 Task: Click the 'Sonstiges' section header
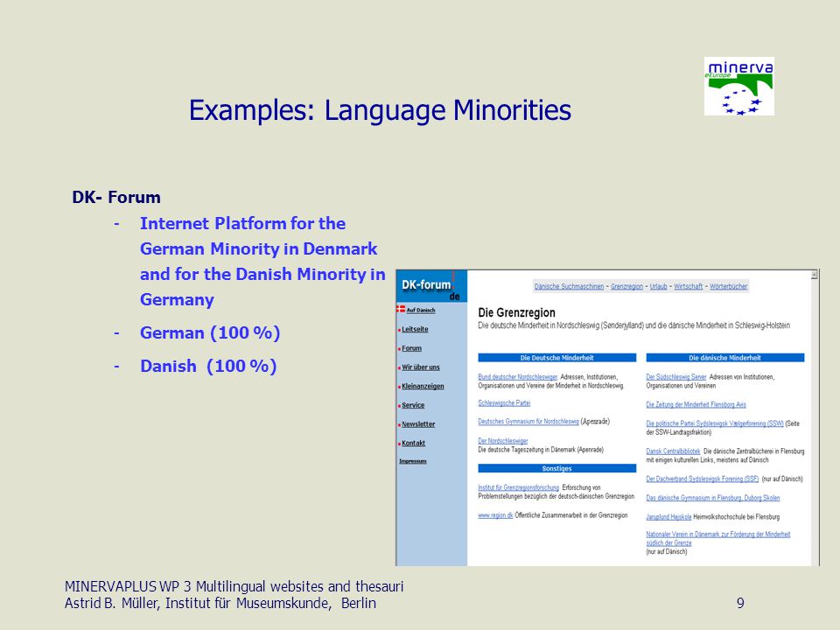pyautogui.click(x=557, y=469)
